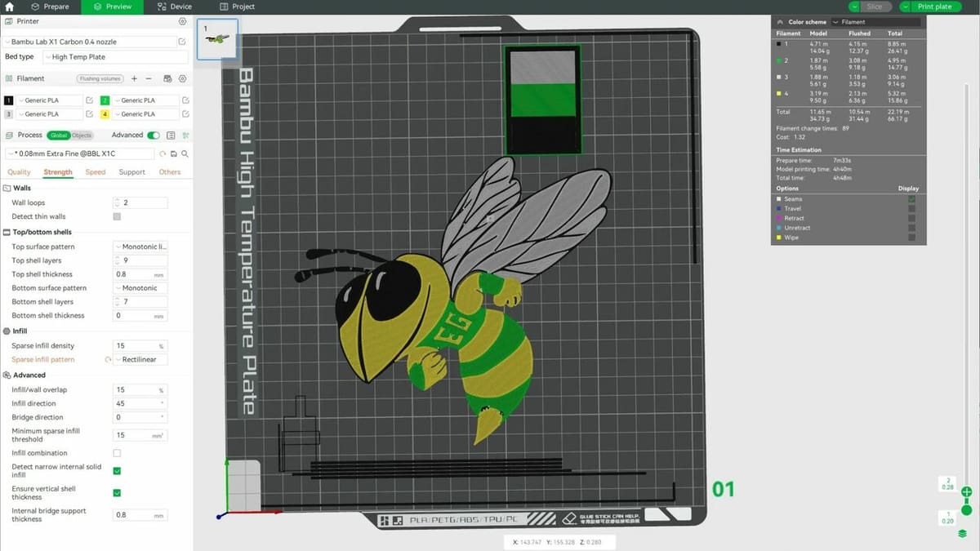Open Support settings tab
980x551 pixels.
tap(131, 172)
